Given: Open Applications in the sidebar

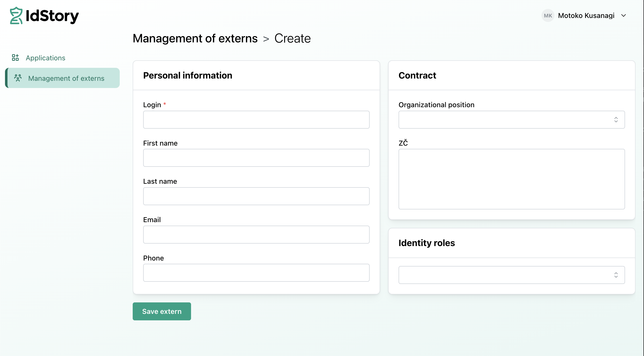Looking at the screenshot, I should (45, 58).
